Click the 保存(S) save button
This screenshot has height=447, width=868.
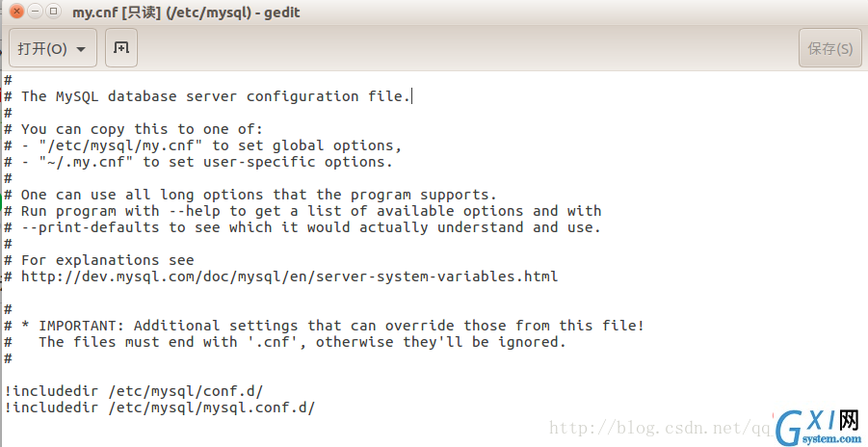(x=829, y=48)
